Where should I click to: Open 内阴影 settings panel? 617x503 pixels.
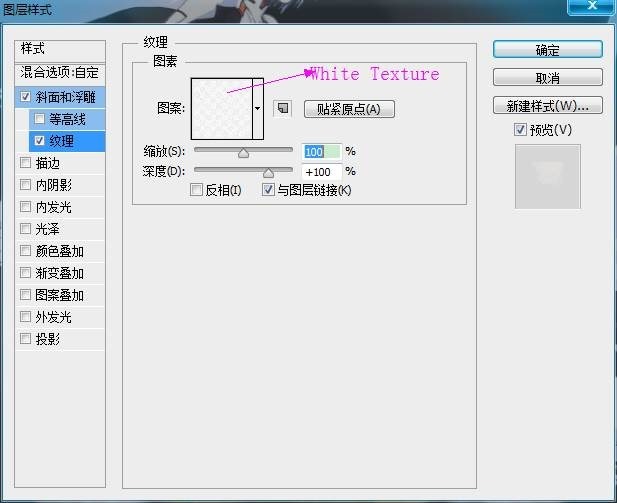point(54,185)
